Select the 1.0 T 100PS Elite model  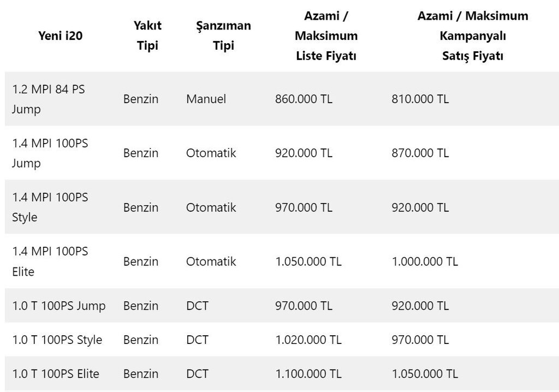pos(56,374)
